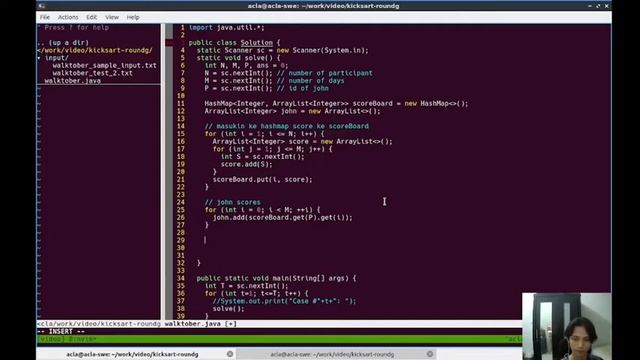Click the '// id of john' comment
Screen dimensions: 640x360
pos(302,88)
